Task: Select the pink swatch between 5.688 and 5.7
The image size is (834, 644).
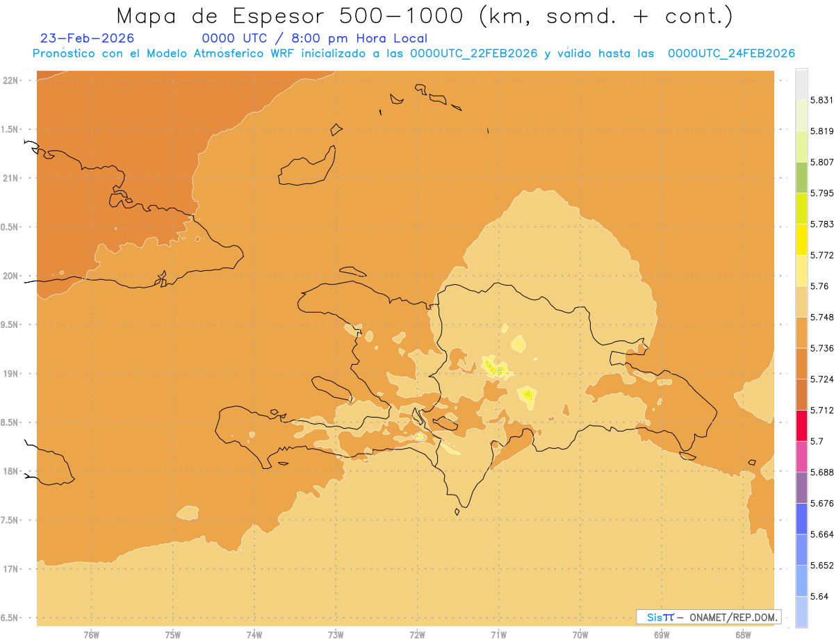Action: (801, 456)
